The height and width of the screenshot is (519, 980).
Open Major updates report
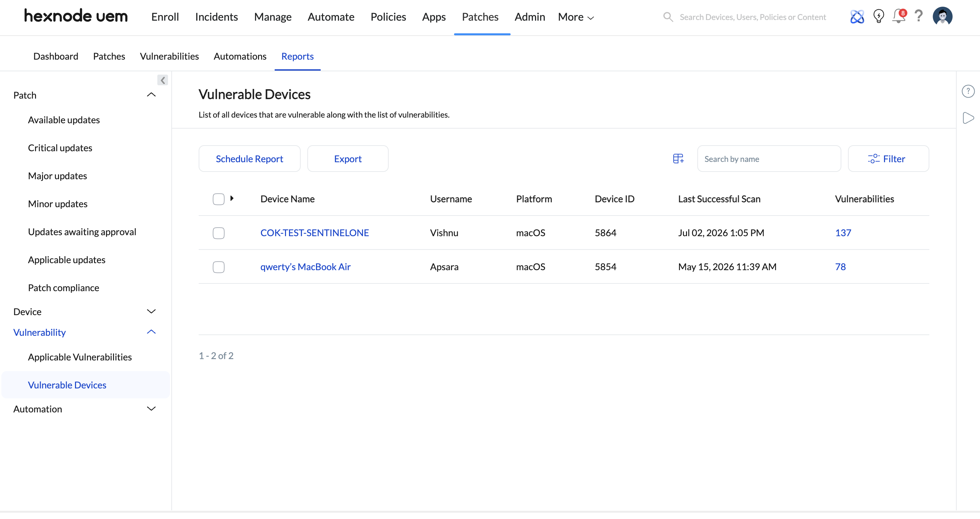tap(57, 176)
